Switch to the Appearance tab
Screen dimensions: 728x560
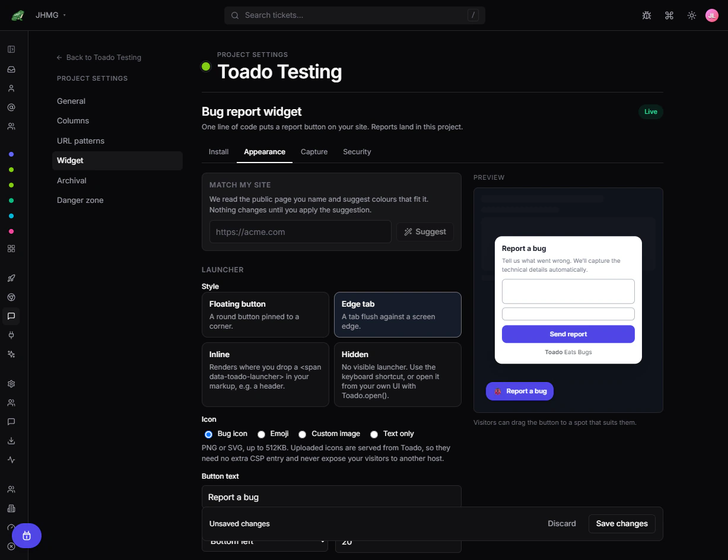pos(265,152)
